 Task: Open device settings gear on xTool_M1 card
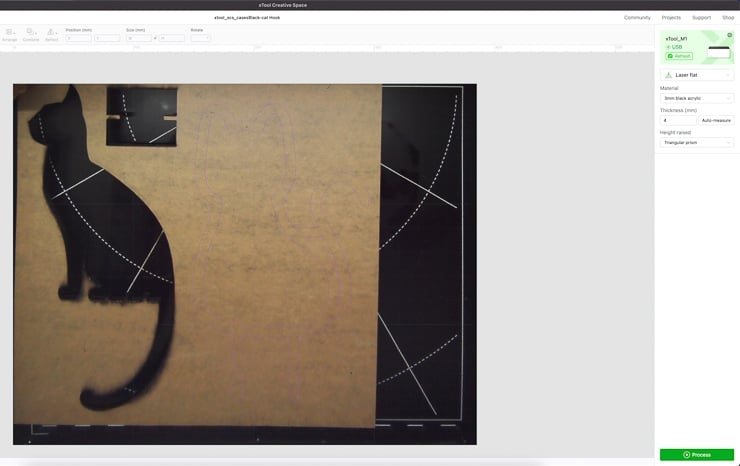pos(730,35)
